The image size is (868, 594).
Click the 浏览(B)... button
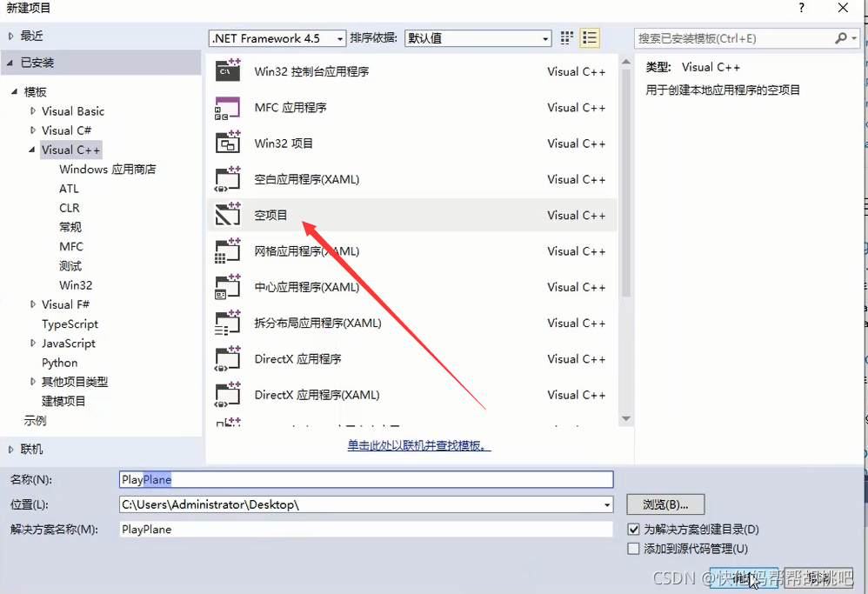tap(665, 504)
